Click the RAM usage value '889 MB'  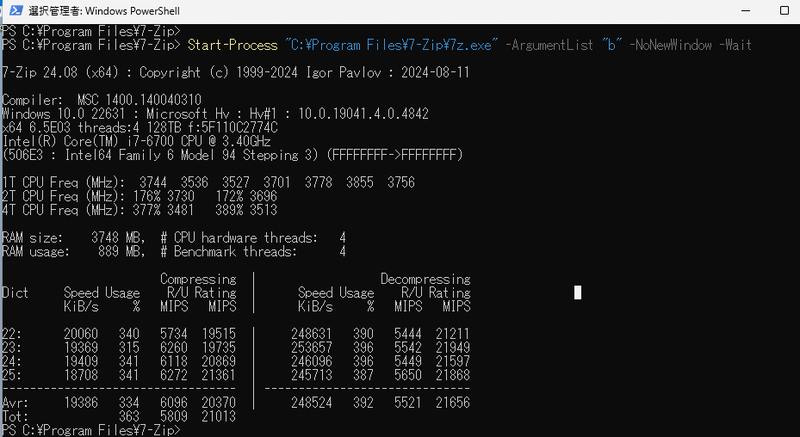tap(121, 251)
